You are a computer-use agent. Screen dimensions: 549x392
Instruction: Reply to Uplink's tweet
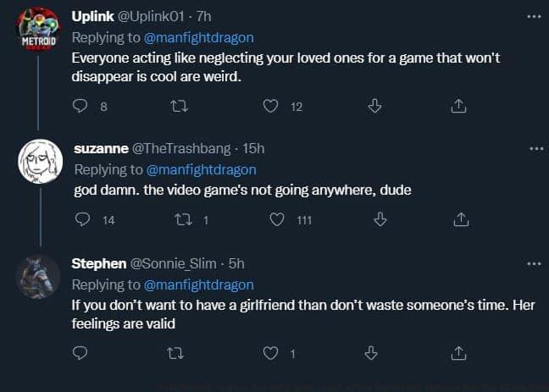click(x=80, y=106)
